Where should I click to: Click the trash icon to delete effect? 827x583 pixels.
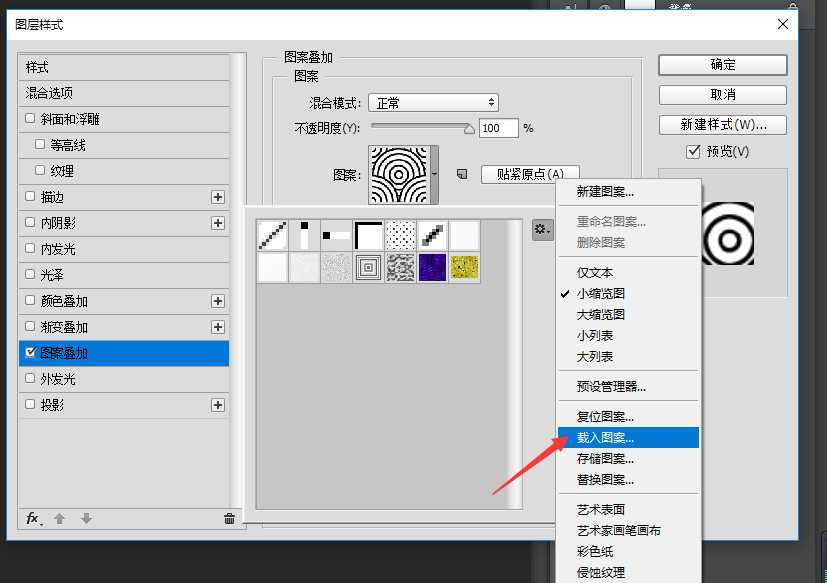click(x=229, y=519)
